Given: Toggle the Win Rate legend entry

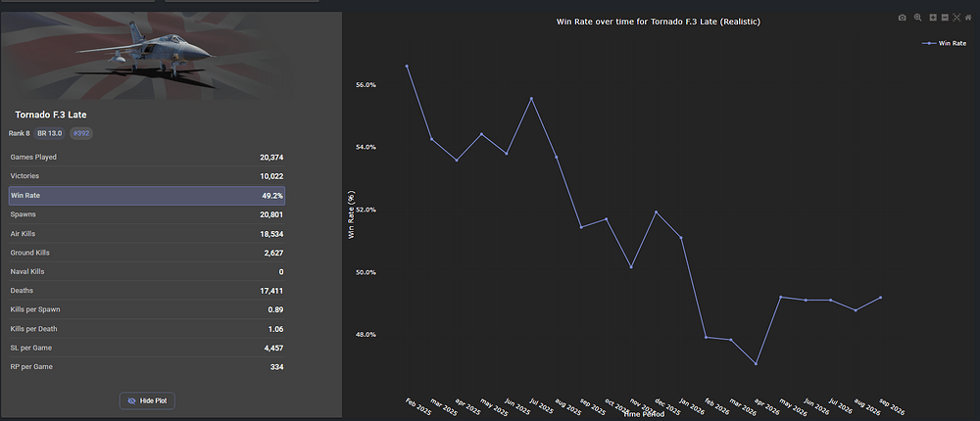Looking at the screenshot, I should click(945, 43).
